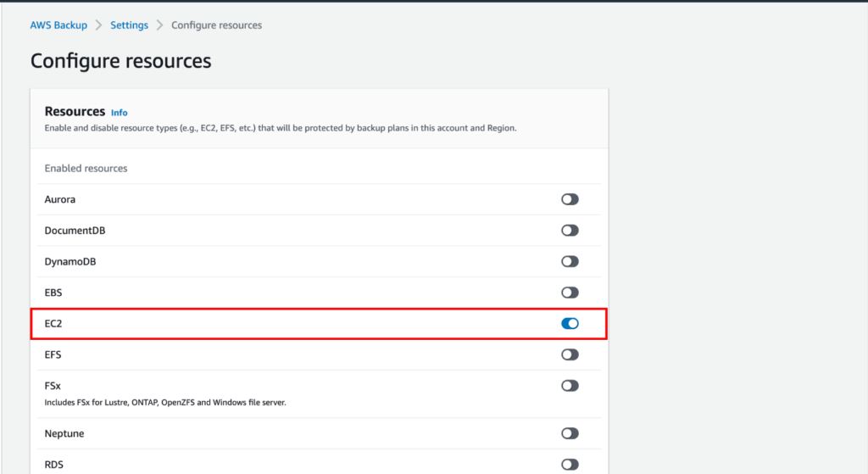Open the Resources Info link
The width and height of the screenshot is (868, 474).
(119, 113)
